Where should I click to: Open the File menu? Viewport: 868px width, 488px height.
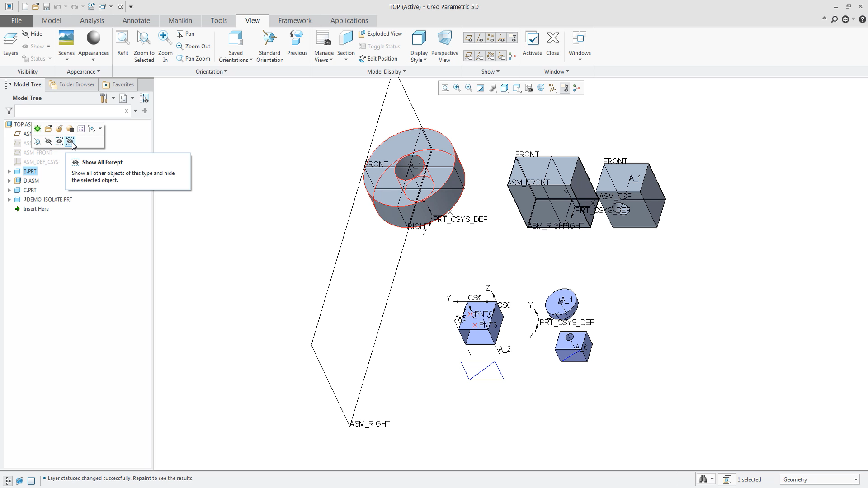16,21
